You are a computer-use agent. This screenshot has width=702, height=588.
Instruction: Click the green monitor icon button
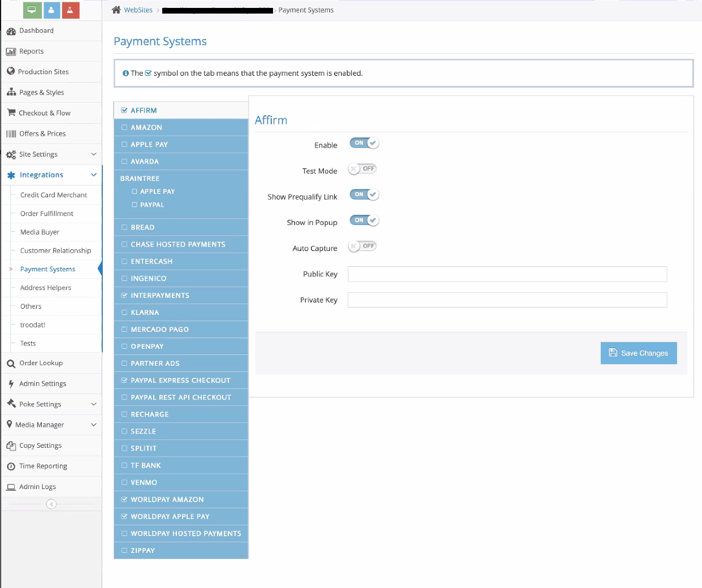click(32, 10)
